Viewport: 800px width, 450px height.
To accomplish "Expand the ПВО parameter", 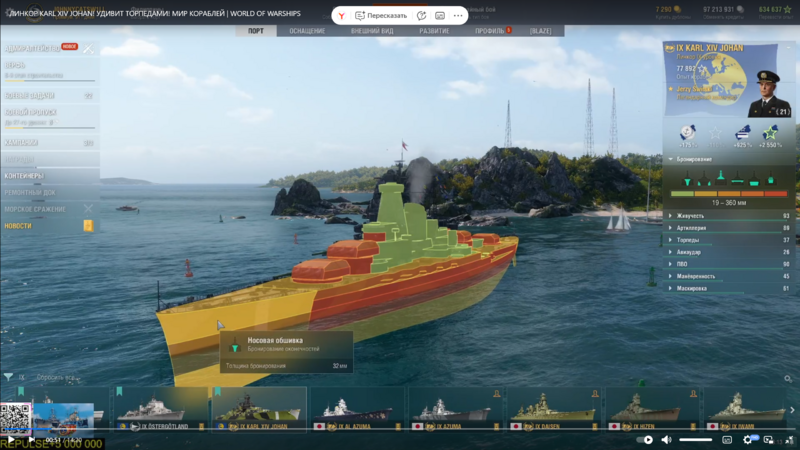I will pos(729,264).
